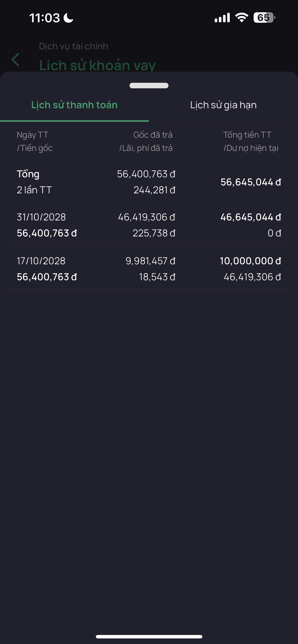Viewport: 298px width, 644px height.
Task: Tap the green back arrow icon
Action: pos(16,60)
